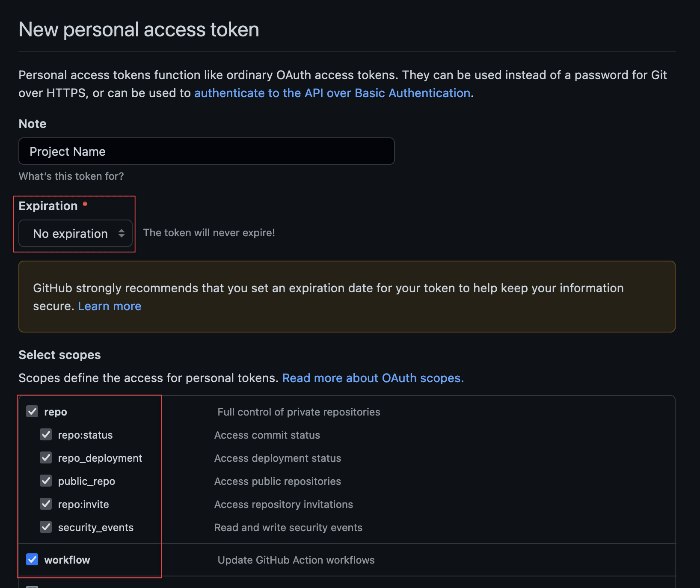Click the GitHub expiration recommendation warning text
This screenshot has height=588, width=700.
pos(328,288)
